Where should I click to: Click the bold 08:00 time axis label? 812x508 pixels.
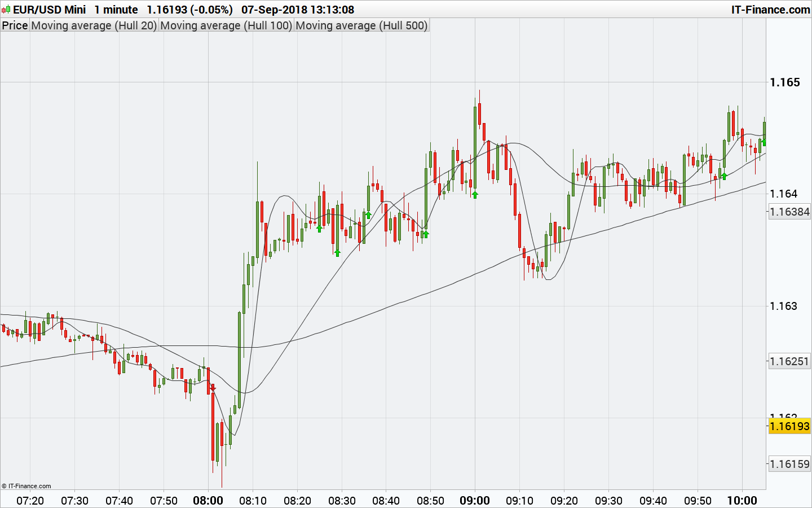(208, 501)
